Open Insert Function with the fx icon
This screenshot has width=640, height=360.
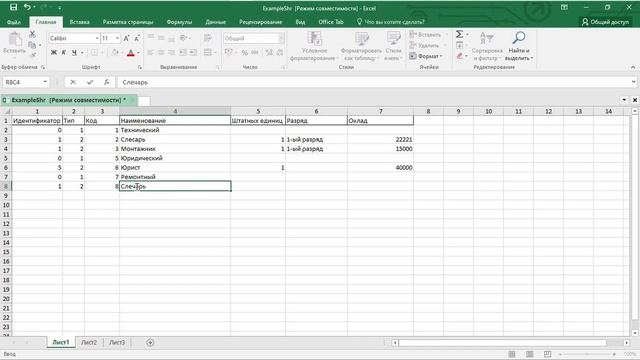click(x=107, y=82)
